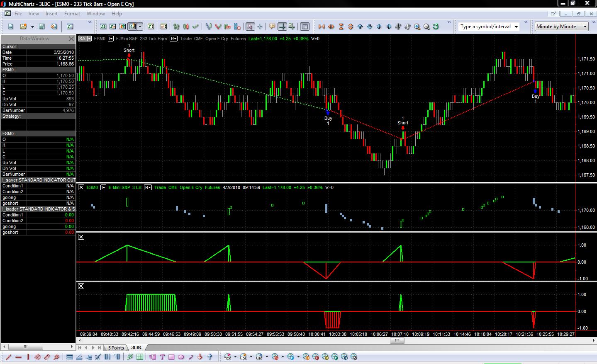
Task: Select the 3LBC workspace tab
Action: tap(136, 348)
